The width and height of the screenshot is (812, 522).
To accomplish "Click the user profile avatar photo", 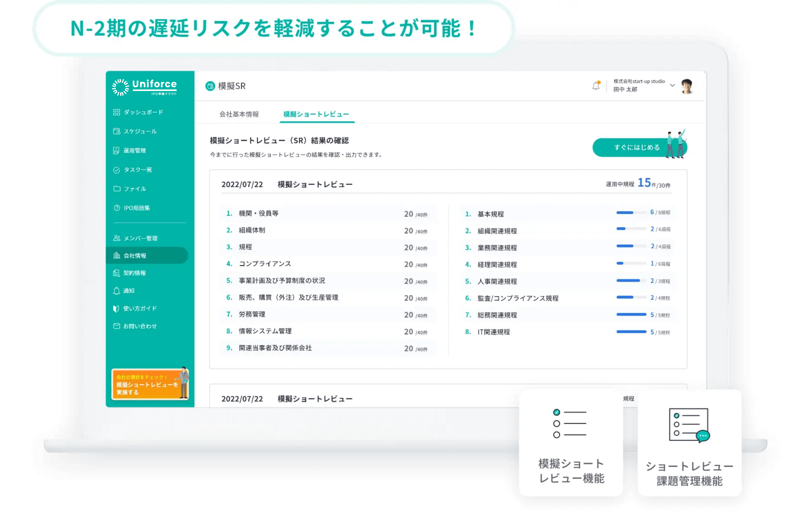I will (687, 86).
